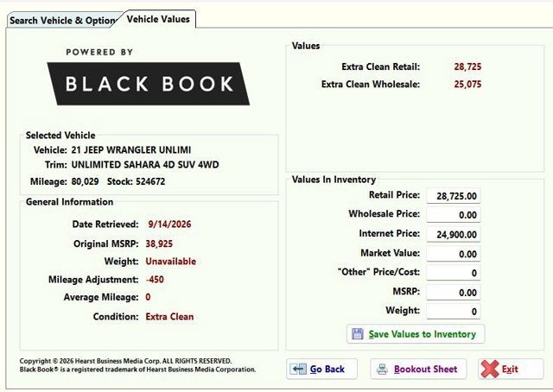This screenshot has height=392, width=553.
Task: Click the Weight inventory field
Action: [x=453, y=312]
